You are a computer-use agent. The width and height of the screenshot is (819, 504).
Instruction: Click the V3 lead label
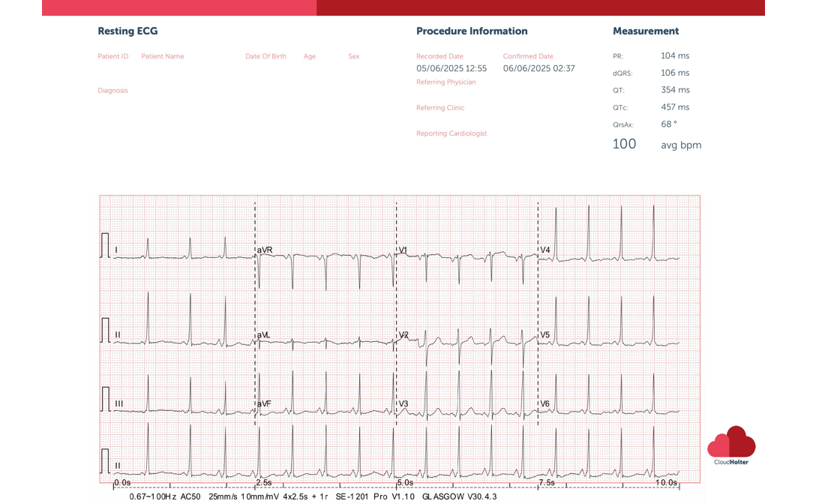(x=403, y=403)
